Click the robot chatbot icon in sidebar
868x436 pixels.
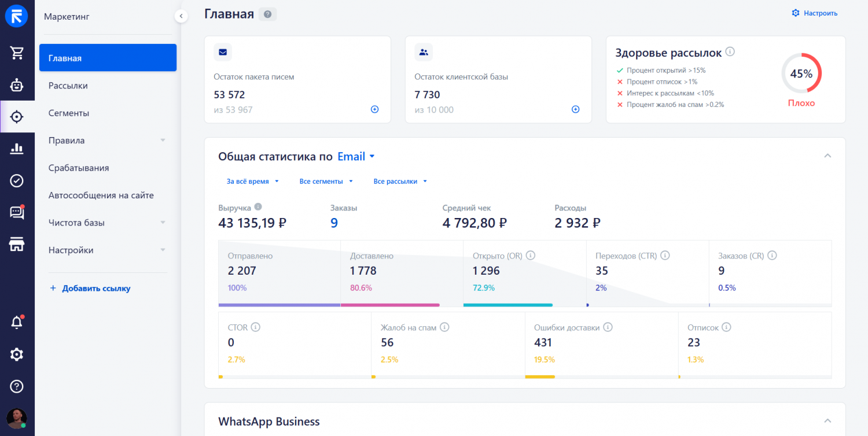17,86
